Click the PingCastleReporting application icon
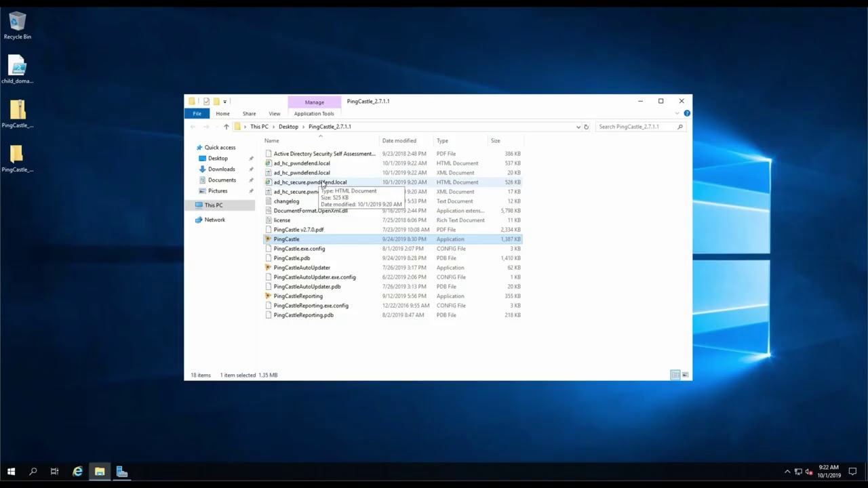This screenshot has width=868, height=488. tap(269, 296)
